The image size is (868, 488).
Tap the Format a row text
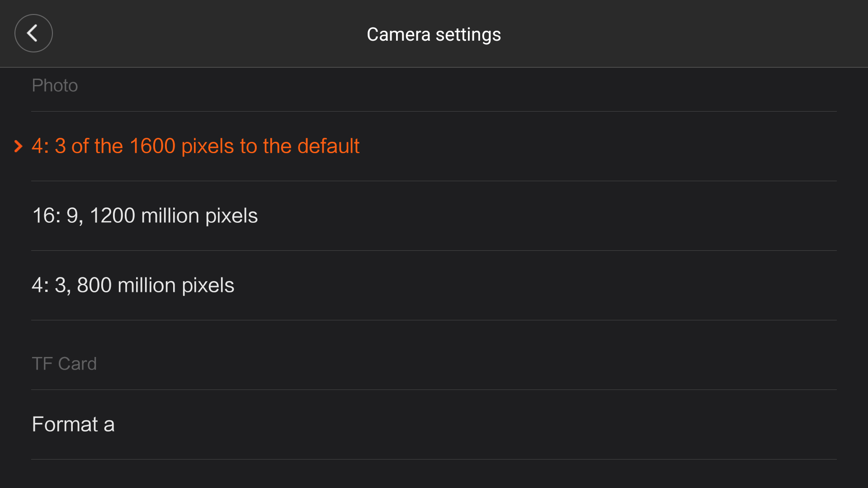[x=73, y=424]
